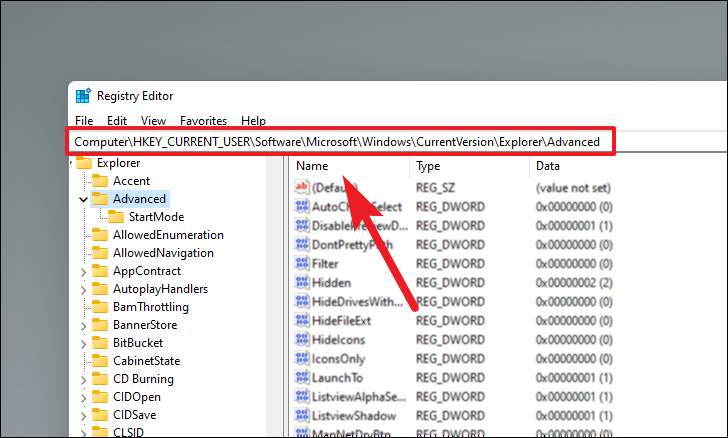Screen dimensions: 728x438
Task: Expand the CIDSave key
Action: click(x=84, y=416)
